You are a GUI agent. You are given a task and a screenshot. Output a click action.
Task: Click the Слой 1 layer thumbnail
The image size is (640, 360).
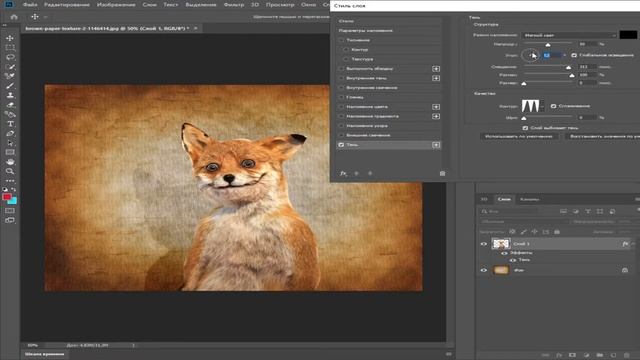click(501, 244)
